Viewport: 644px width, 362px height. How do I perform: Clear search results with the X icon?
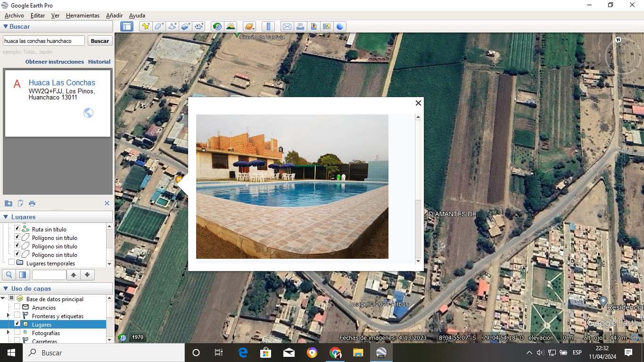click(107, 203)
